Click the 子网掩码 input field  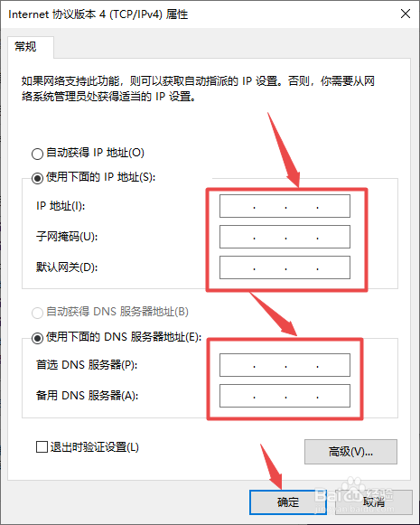pyautogui.click(x=285, y=237)
